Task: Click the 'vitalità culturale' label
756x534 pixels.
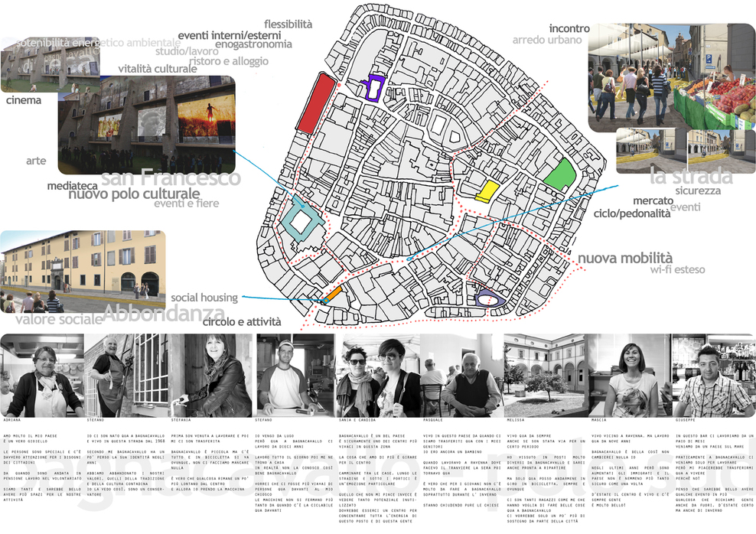Action: [158, 69]
